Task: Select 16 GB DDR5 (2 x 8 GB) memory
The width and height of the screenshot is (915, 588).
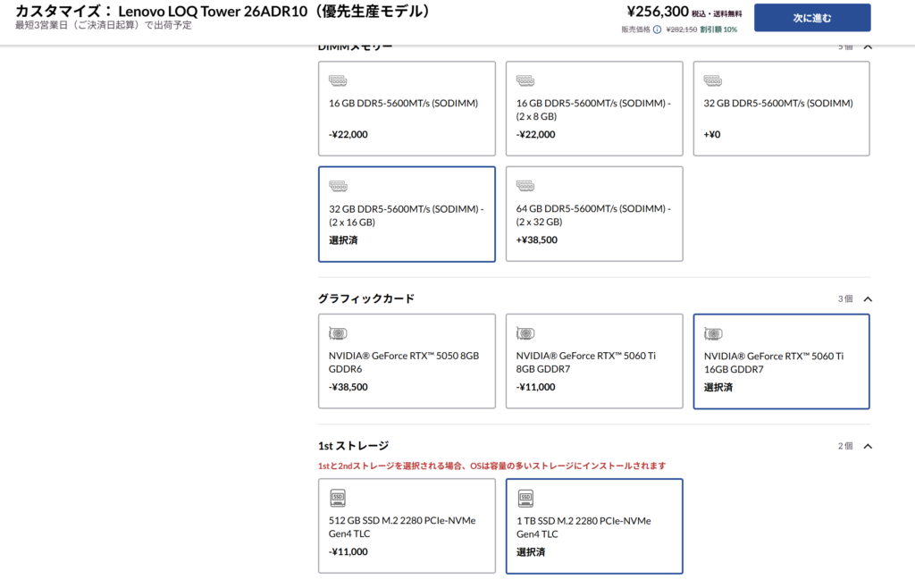Action: tap(594, 108)
